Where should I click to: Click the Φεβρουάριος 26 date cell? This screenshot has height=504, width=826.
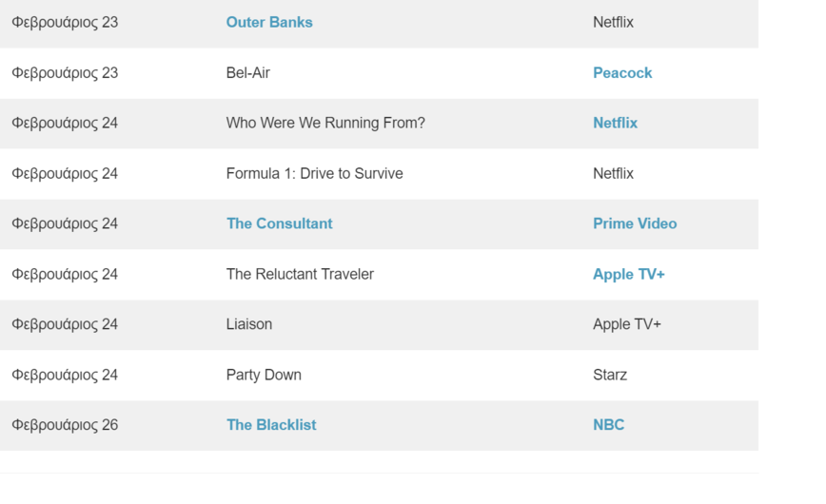(65, 425)
